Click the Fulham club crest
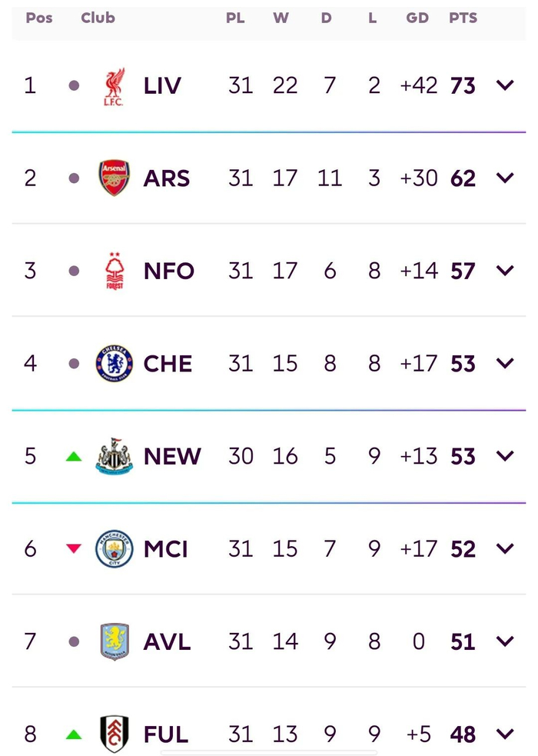 pos(115,734)
